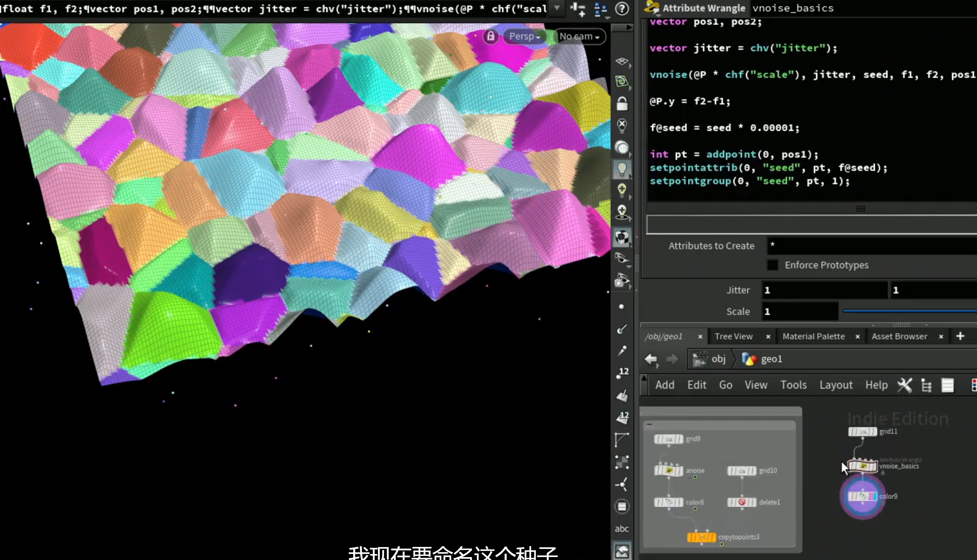Viewport: 977px width, 560px height.
Task: Add a new pane tab with plus
Action: 960,336
